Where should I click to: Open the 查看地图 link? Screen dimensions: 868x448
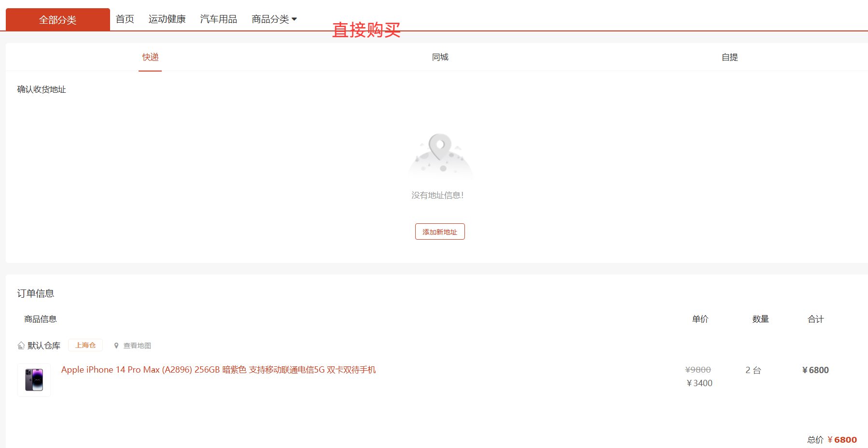pyautogui.click(x=137, y=346)
